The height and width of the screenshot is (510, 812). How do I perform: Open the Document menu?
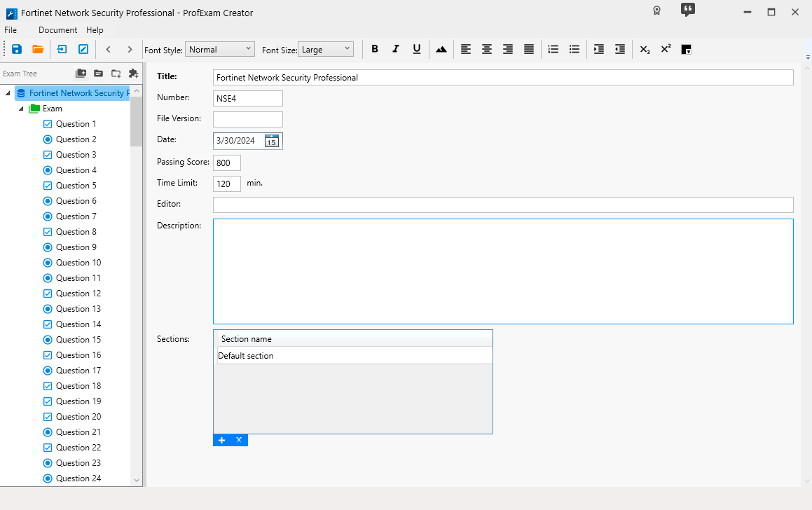pyautogui.click(x=57, y=30)
